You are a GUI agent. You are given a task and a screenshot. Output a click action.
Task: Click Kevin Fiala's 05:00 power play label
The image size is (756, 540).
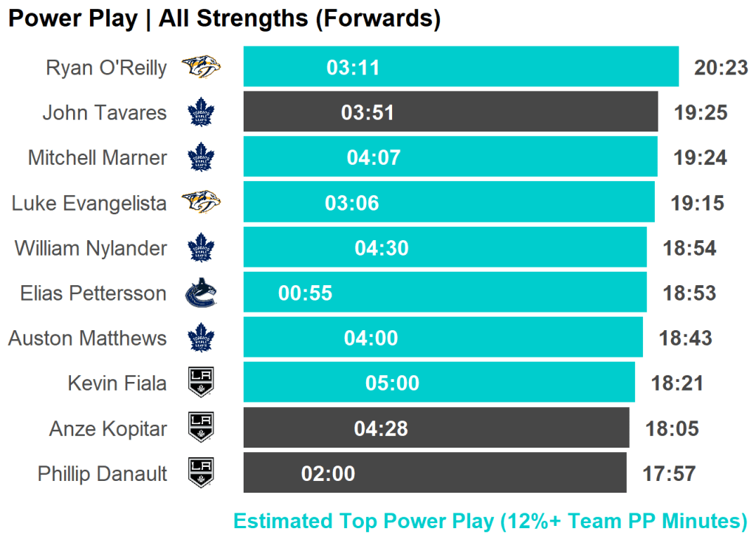pos(392,383)
